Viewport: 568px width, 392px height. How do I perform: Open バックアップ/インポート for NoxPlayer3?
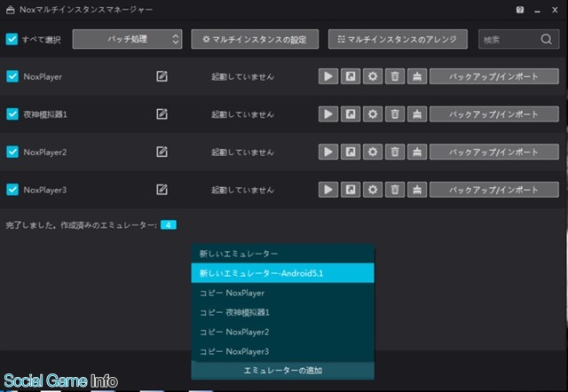(x=494, y=190)
